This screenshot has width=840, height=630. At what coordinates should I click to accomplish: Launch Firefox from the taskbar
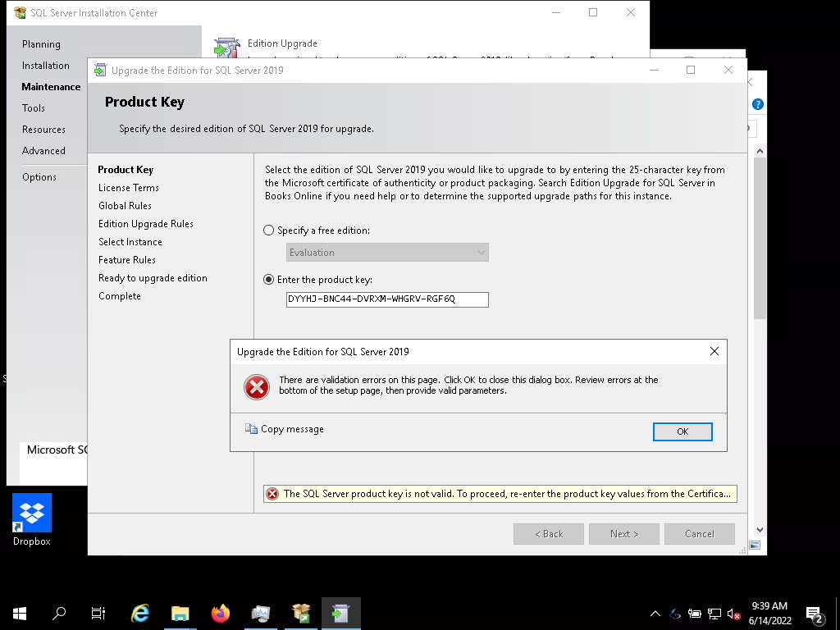coord(221,613)
